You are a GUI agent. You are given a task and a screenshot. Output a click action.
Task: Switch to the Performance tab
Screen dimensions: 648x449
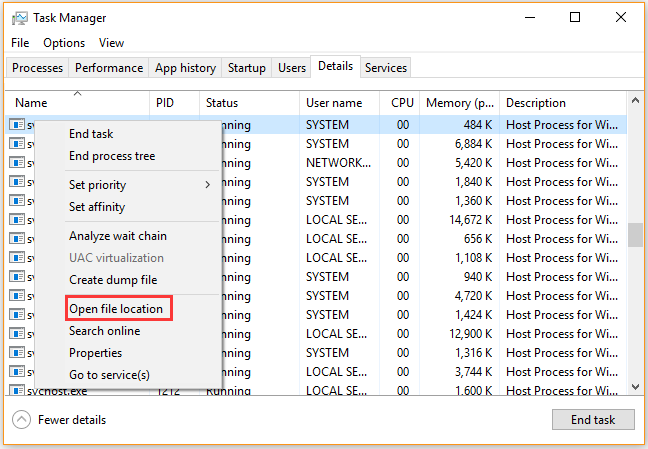click(x=109, y=68)
